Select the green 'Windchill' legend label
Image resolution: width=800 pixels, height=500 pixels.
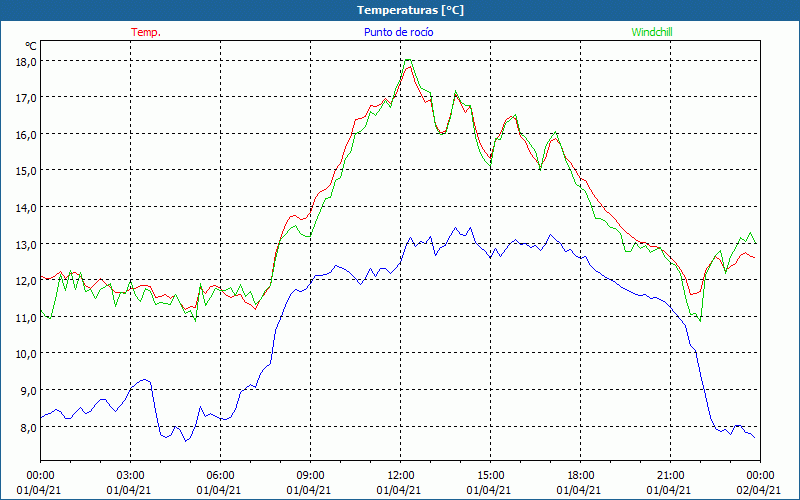click(652, 32)
